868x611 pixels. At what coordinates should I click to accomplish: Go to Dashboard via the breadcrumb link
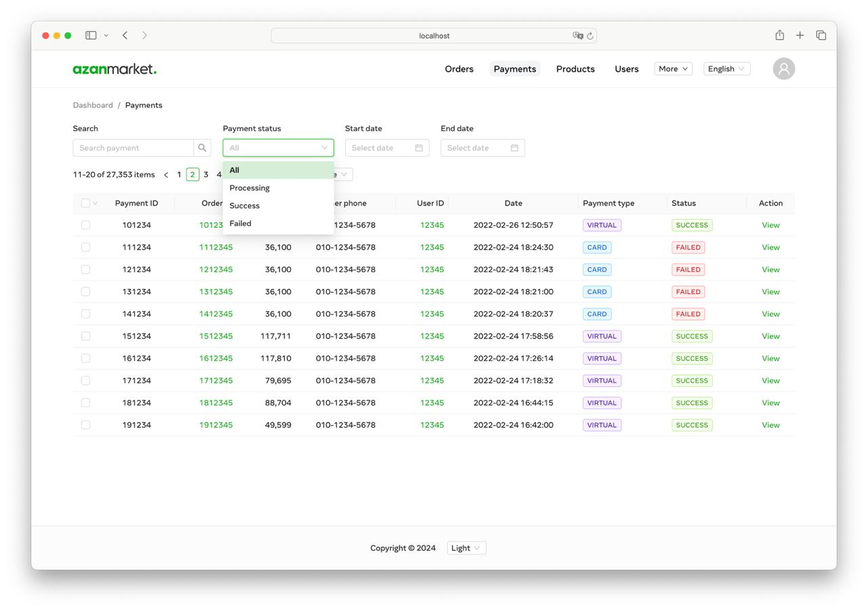(93, 105)
